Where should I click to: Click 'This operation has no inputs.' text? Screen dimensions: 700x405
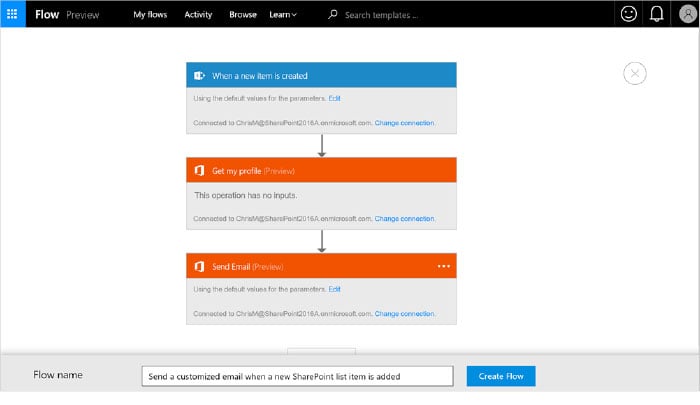point(246,195)
